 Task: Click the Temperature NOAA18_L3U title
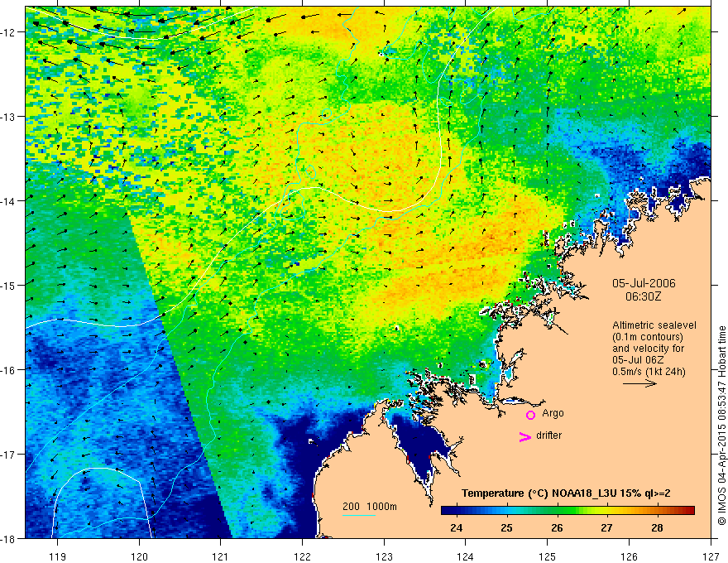coord(566,493)
